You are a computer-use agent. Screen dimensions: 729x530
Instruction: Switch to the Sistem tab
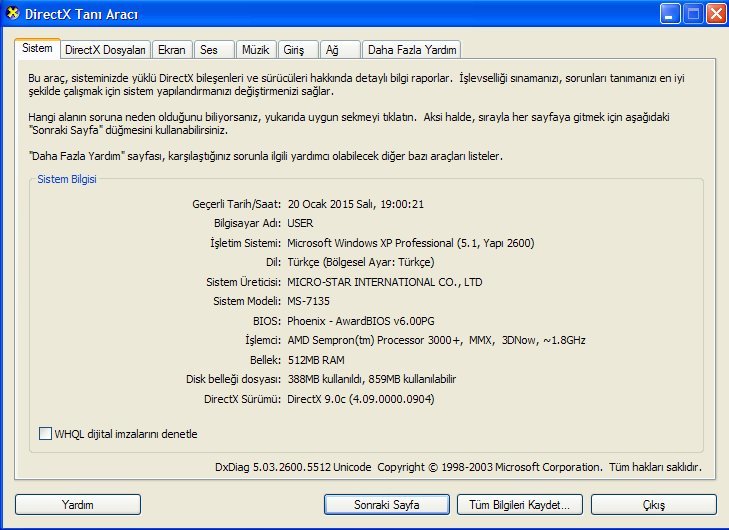click(36, 48)
